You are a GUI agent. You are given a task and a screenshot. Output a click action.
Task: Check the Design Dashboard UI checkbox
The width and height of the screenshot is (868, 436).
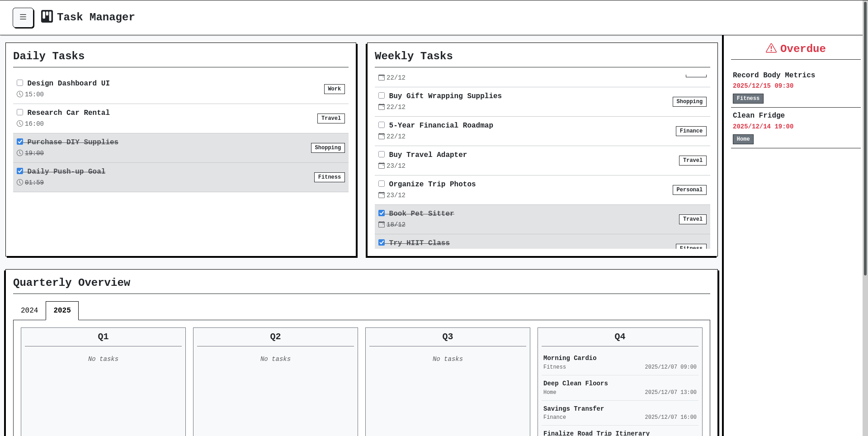19,83
